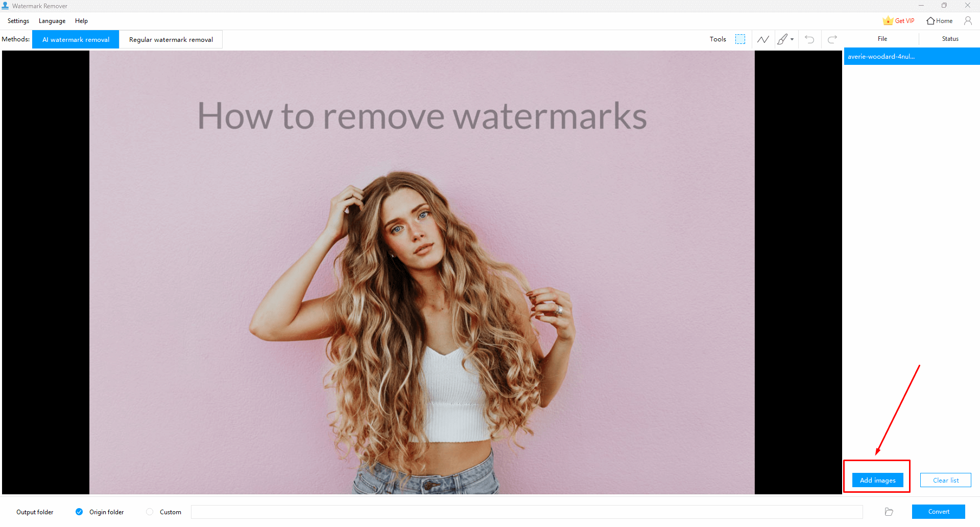Click the Status column header
Image resolution: width=980 pixels, height=527 pixels.
click(x=950, y=39)
